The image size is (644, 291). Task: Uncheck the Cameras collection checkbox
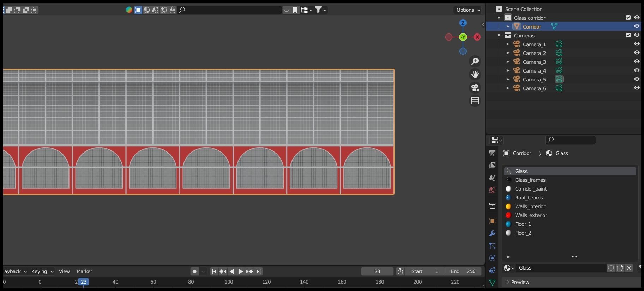pos(628,35)
